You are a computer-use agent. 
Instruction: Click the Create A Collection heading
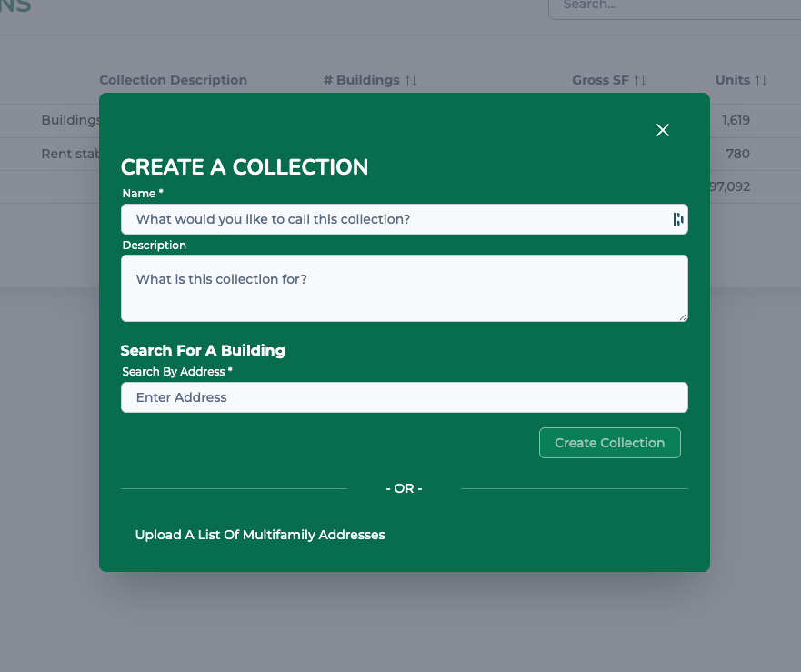(245, 167)
